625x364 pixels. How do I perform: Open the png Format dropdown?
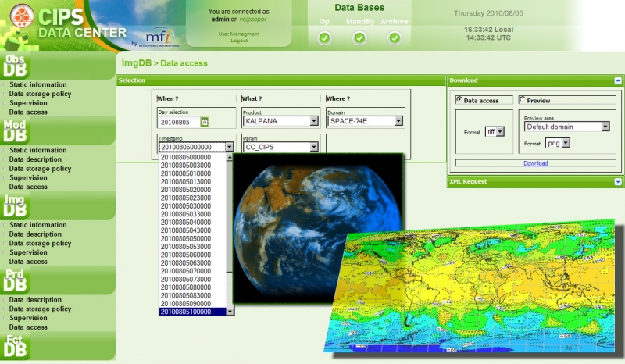point(558,143)
